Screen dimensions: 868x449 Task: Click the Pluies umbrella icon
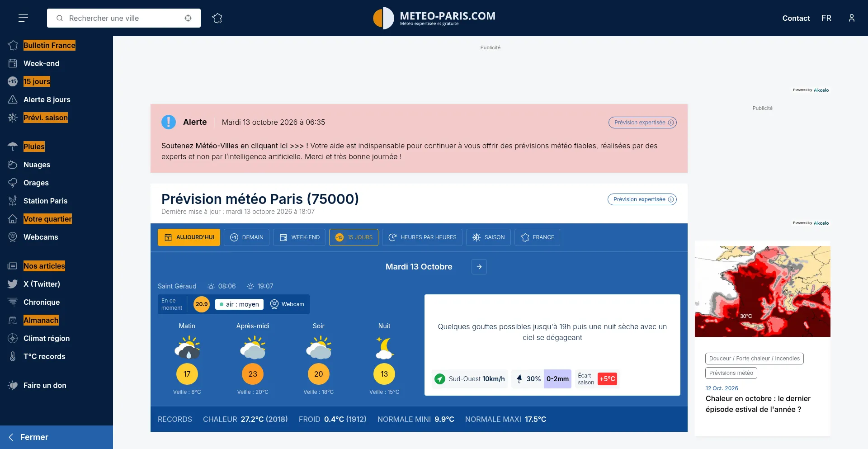point(13,147)
